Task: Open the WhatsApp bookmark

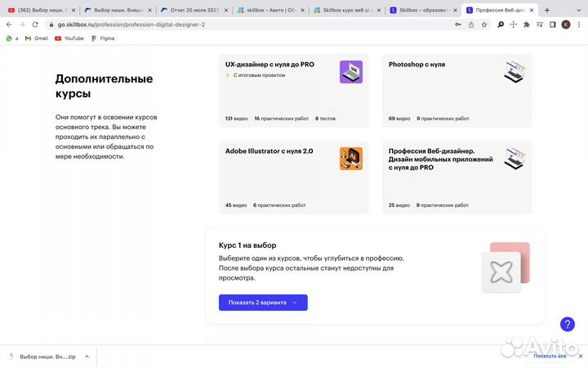Action: pyautogui.click(x=12, y=38)
